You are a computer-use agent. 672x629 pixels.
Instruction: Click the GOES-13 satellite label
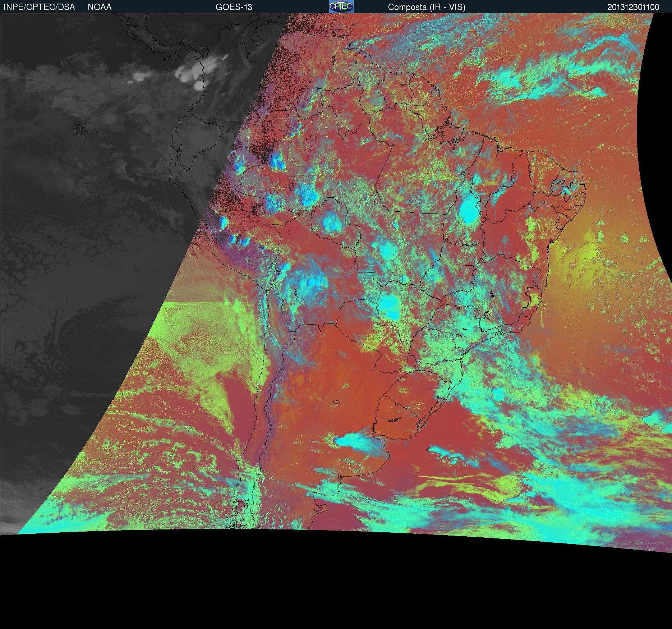click(x=234, y=7)
